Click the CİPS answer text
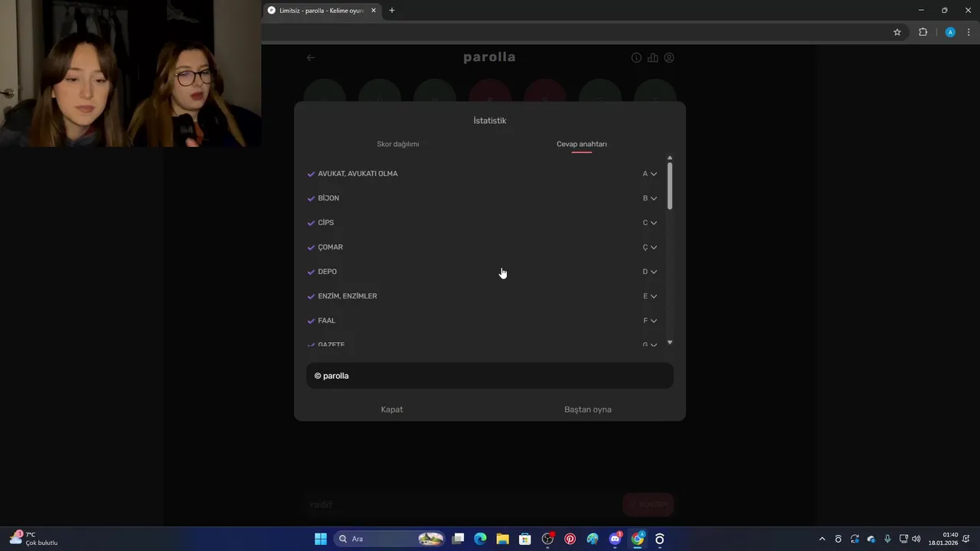980x551 pixels. click(x=326, y=223)
